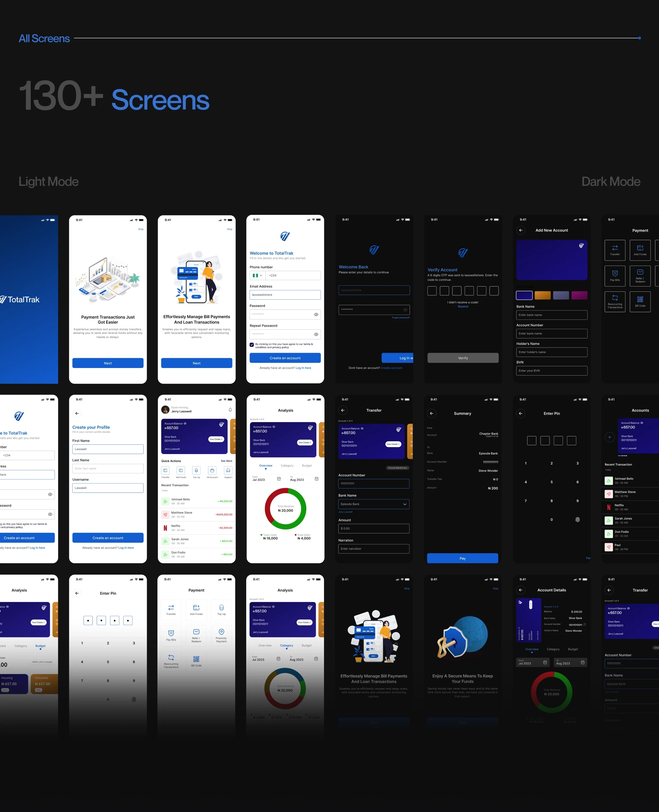Click the Top Up icon in Quick Actions
Image resolution: width=659 pixels, height=812 pixels.
[x=196, y=470]
